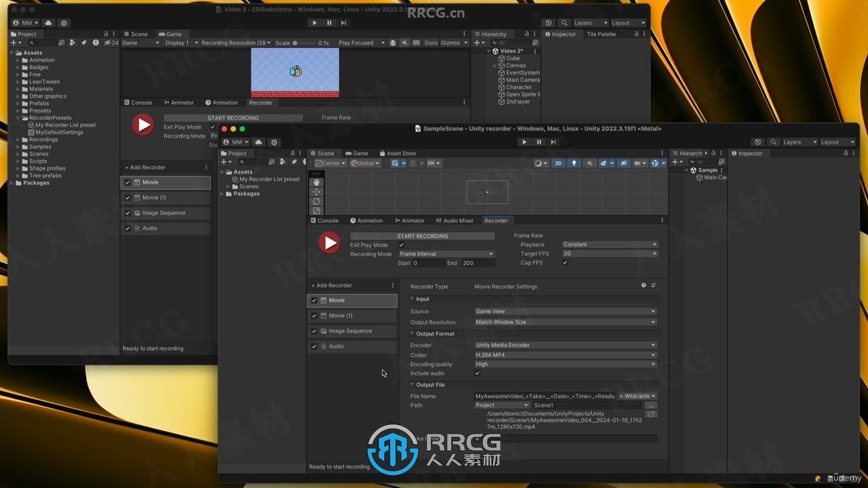
Task: Toggle debug bug icon in Game view toolbar
Action: (393, 43)
